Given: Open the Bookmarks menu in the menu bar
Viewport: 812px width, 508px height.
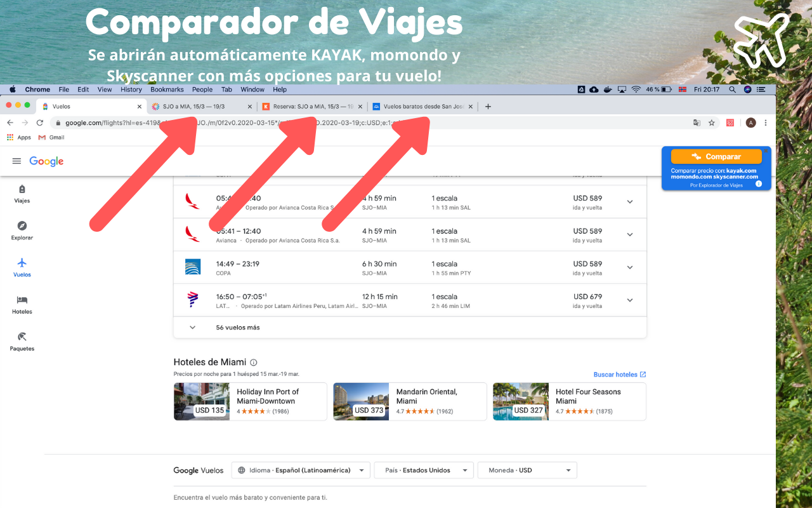Looking at the screenshot, I should pyautogui.click(x=167, y=90).
